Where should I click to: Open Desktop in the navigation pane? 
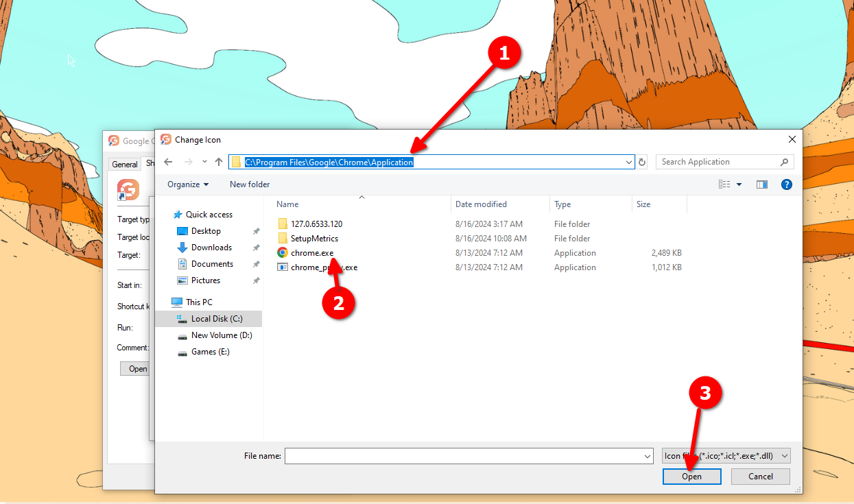(206, 231)
